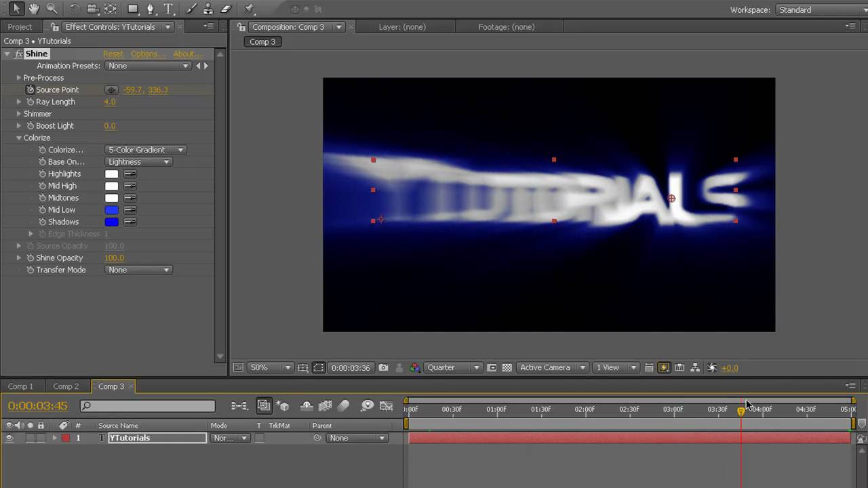Open the Layer (none) tab
868x488 pixels.
pyautogui.click(x=402, y=27)
